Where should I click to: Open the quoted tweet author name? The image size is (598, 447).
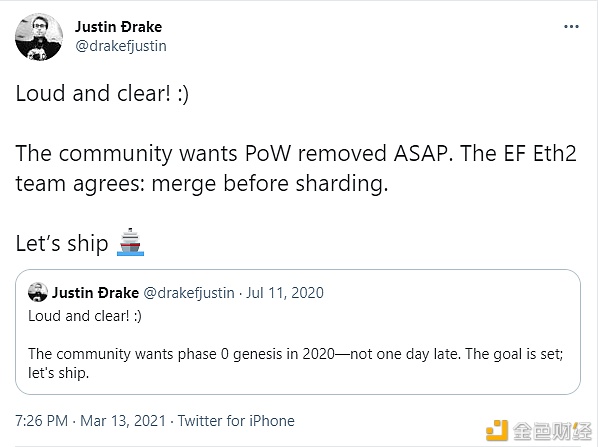tap(95, 293)
